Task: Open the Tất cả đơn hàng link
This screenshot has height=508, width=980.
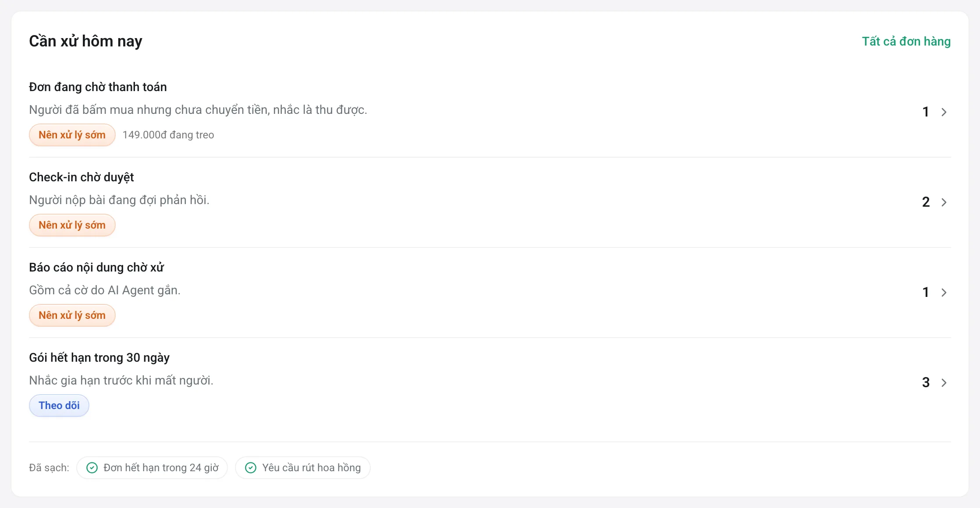Action: (x=906, y=41)
